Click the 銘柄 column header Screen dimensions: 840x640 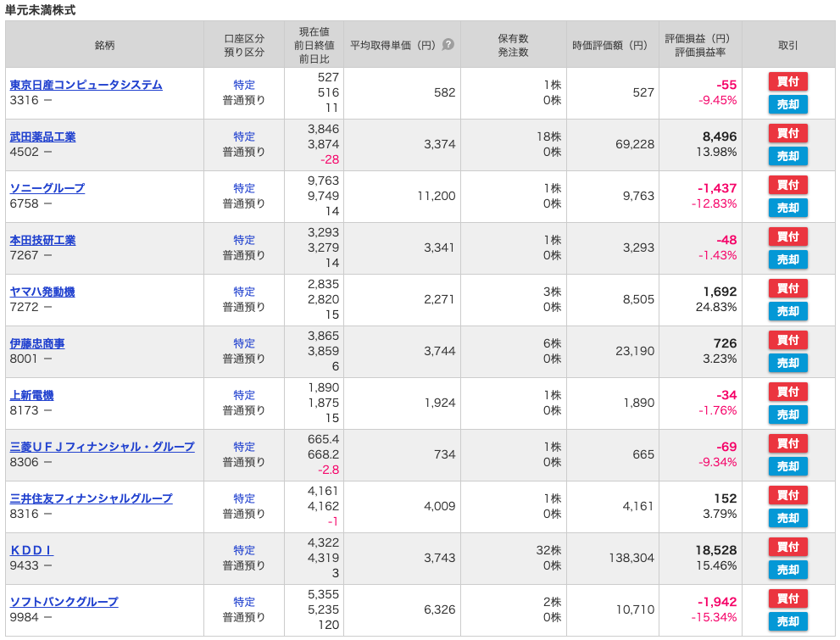click(104, 45)
